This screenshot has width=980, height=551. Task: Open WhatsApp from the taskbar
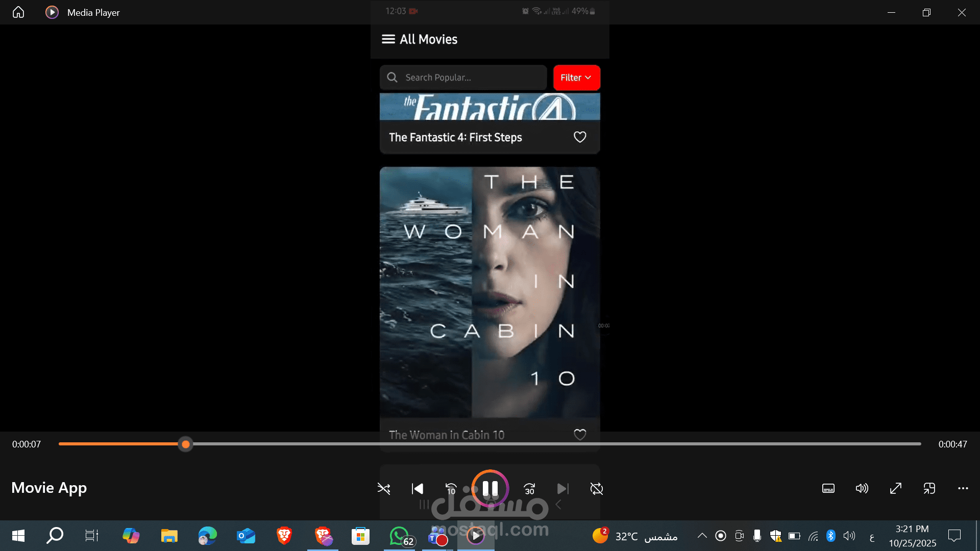pyautogui.click(x=399, y=536)
